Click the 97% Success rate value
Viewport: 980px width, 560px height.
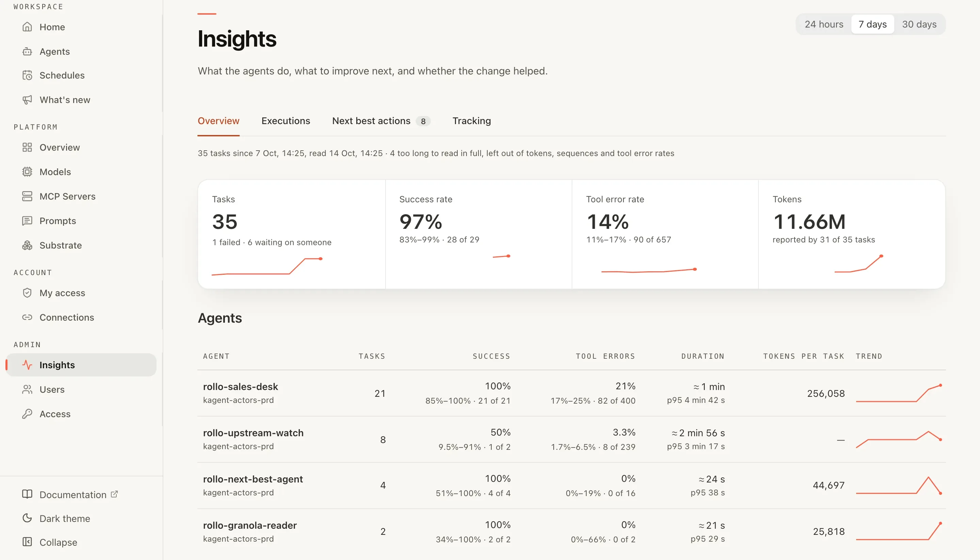tap(421, 222)
